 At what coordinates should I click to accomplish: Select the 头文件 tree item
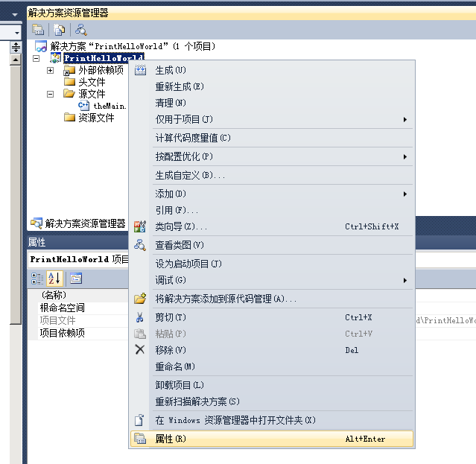coord(92,82)
